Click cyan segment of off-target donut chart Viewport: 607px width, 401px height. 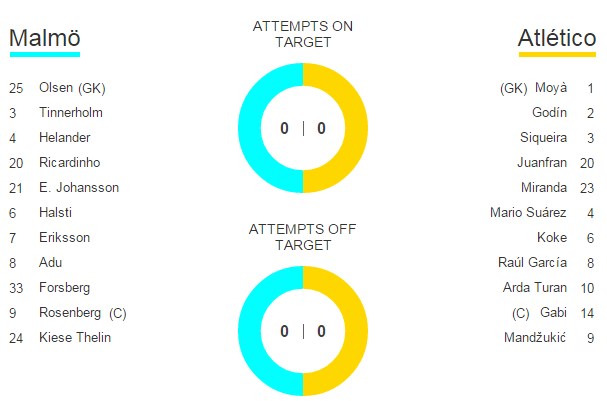(x=249, y=331)
